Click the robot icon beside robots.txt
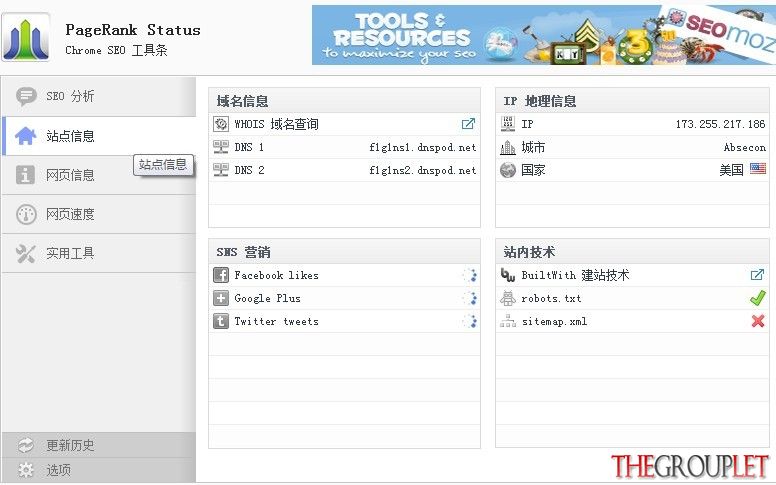 point(508,298)
